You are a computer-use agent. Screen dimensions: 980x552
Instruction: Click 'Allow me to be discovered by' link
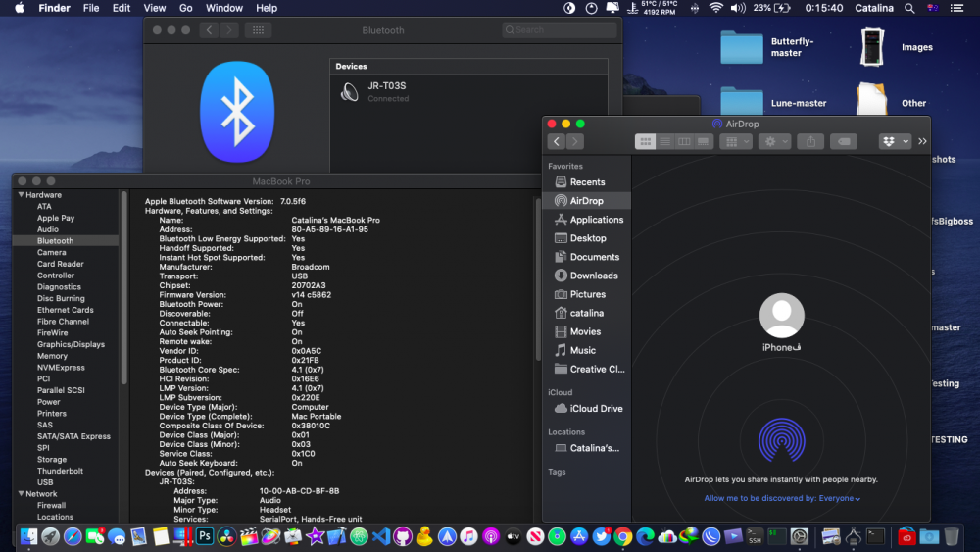click(x=782, y=499)
